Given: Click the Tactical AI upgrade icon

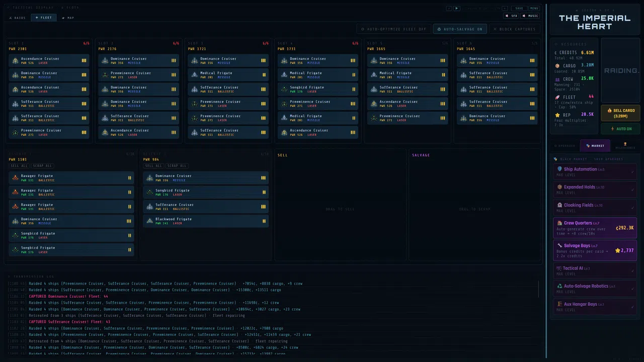Looking at the screenshot, I should pos(559,268).
